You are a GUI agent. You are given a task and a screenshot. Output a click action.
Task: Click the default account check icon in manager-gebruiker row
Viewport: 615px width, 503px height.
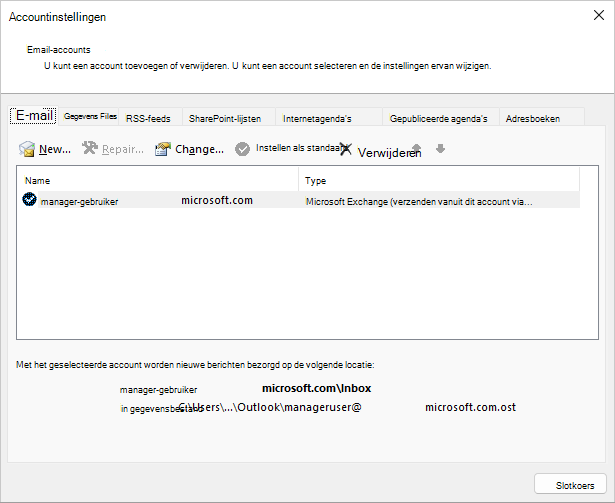click(x=29, y=199)
